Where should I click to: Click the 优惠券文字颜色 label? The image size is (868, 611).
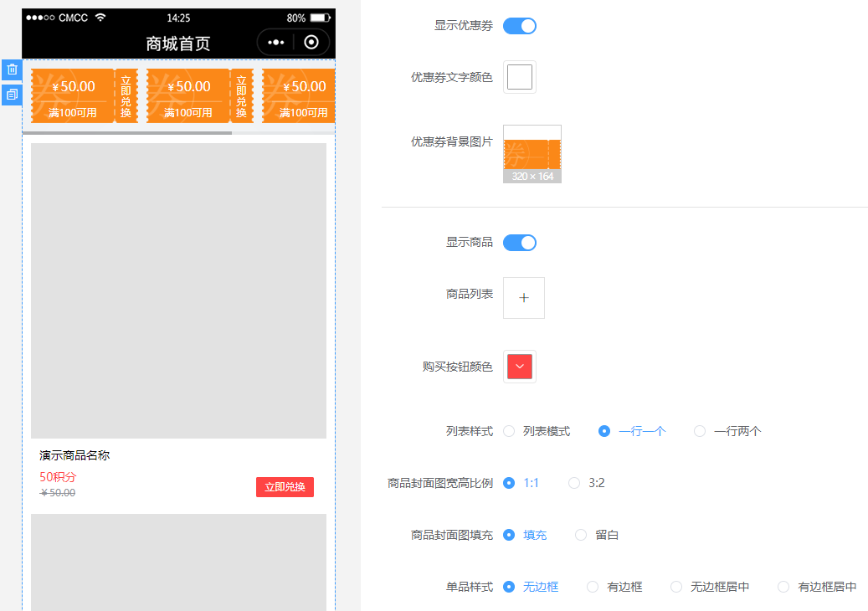point(452,77)
